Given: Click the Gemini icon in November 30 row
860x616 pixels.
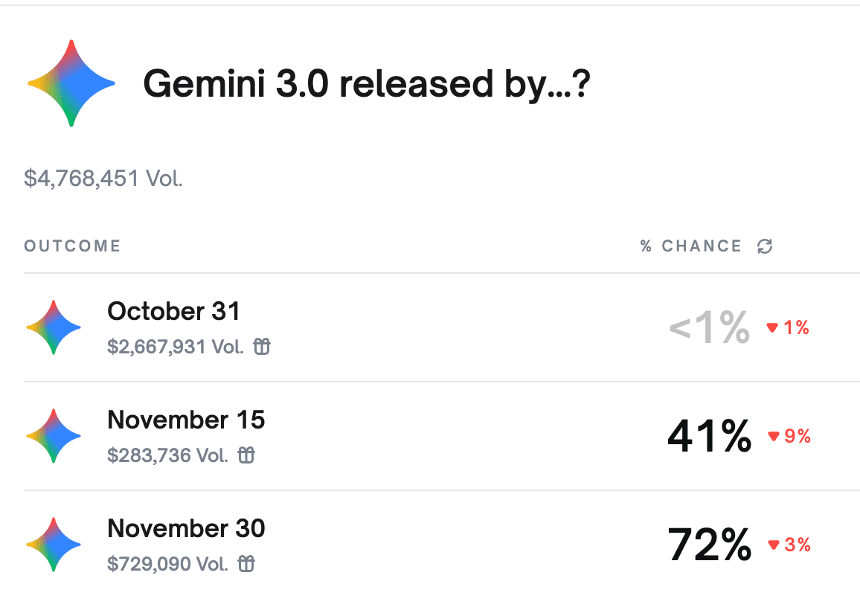Looking at the screenshot, I should point(54,545).
